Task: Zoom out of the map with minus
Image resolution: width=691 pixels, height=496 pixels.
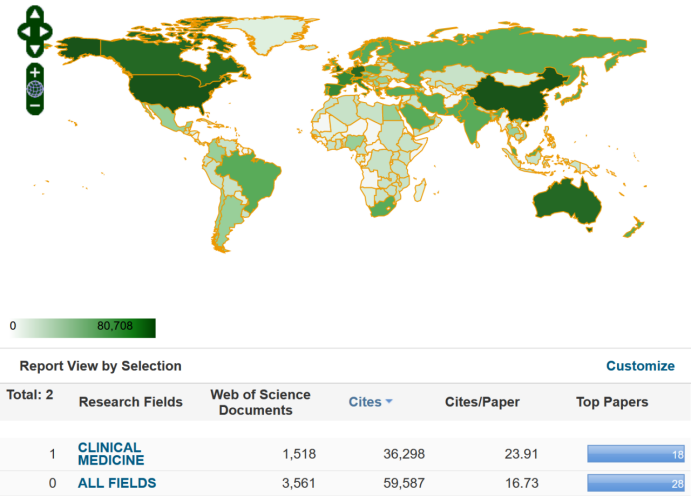Action: (35, 105)
